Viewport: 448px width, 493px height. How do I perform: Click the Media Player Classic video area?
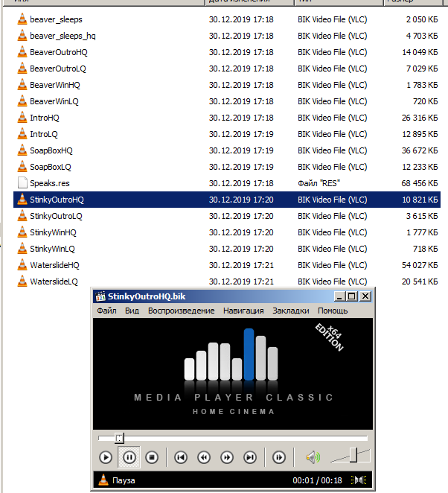233,374
